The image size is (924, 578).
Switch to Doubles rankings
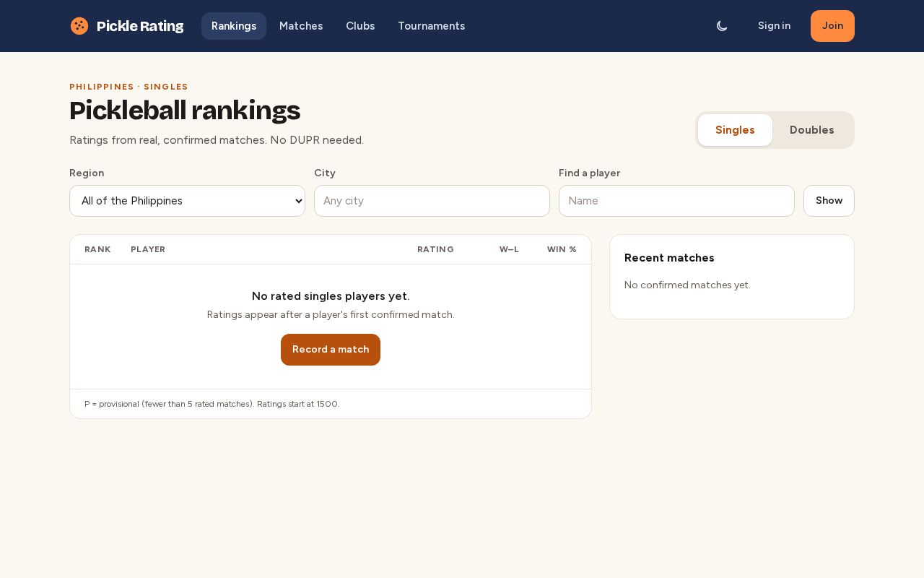click(812, 130)
